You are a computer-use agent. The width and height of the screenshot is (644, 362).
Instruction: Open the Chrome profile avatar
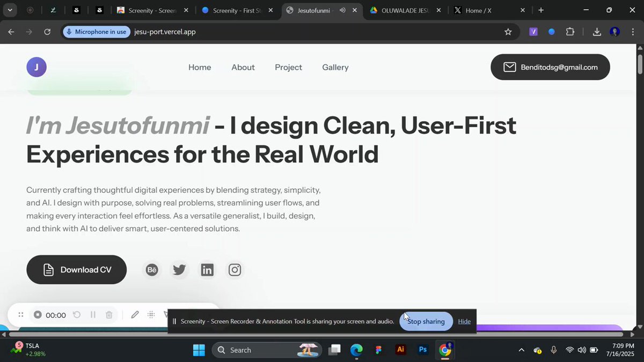point(615,32)
